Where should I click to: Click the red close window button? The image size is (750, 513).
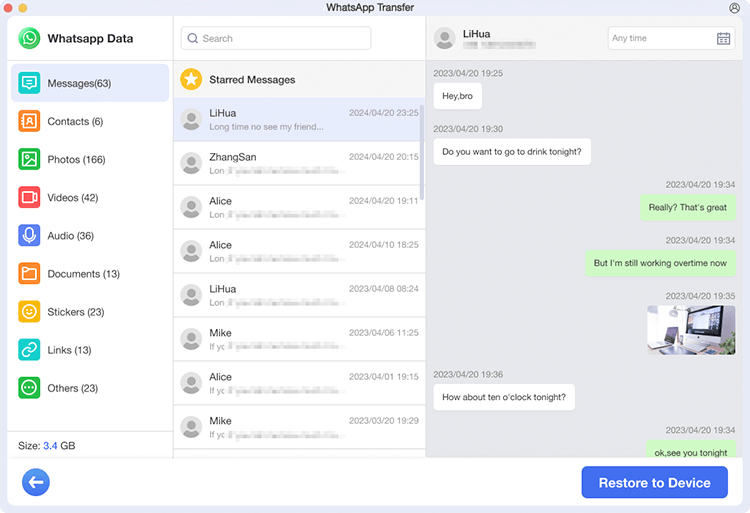[8, 8]
